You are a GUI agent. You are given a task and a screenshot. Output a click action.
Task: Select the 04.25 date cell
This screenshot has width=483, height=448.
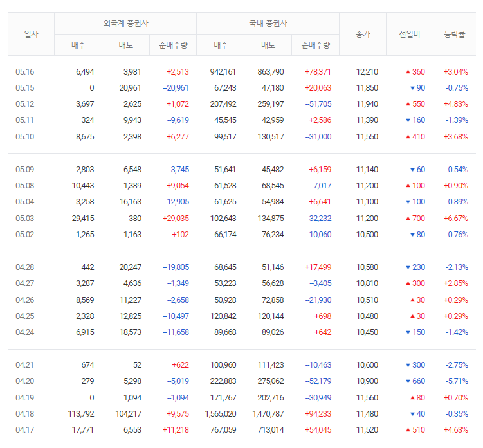click(25, 316)
